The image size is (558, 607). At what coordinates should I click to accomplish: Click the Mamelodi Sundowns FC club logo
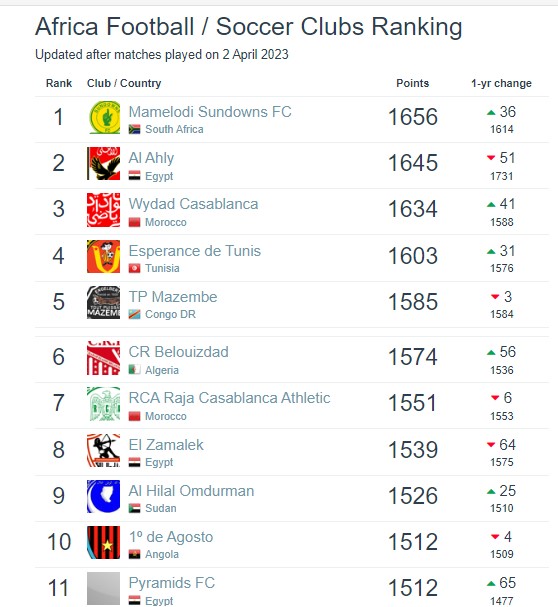[x=104, y=117]
